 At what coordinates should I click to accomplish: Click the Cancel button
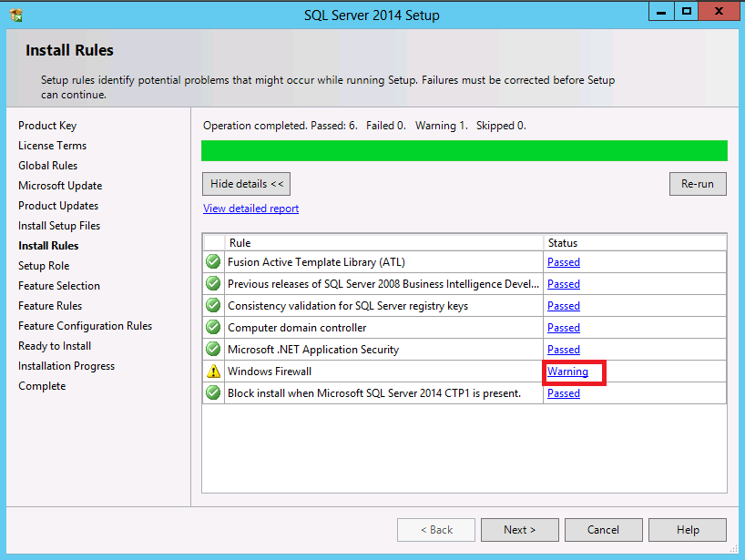(604, 530)
